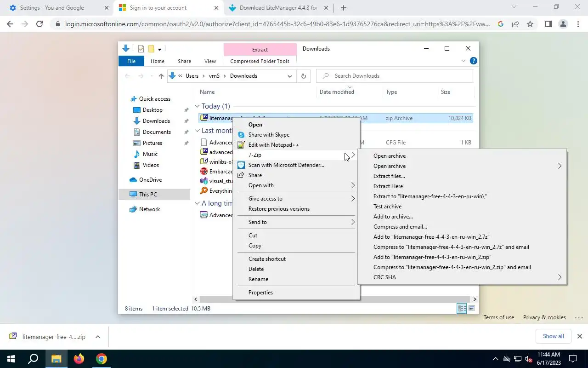The image size is (588, 368).
Task: Open the View ribbon tab
Action: point(210,61)
